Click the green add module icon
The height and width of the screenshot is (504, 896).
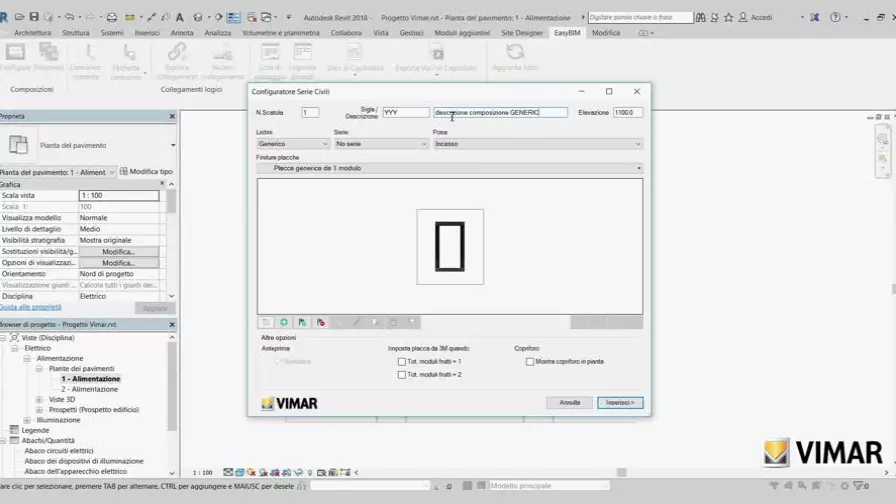coord(284,322)
